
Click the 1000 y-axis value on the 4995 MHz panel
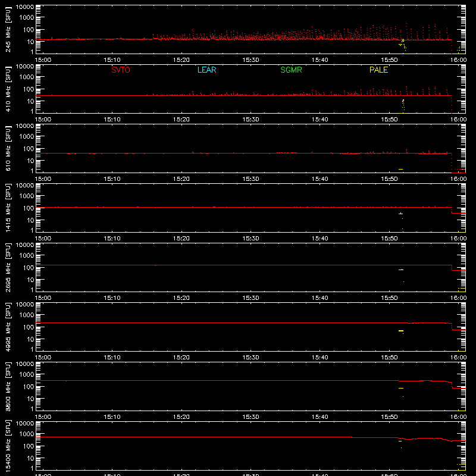pyautogui.click(x=27, y=315)
